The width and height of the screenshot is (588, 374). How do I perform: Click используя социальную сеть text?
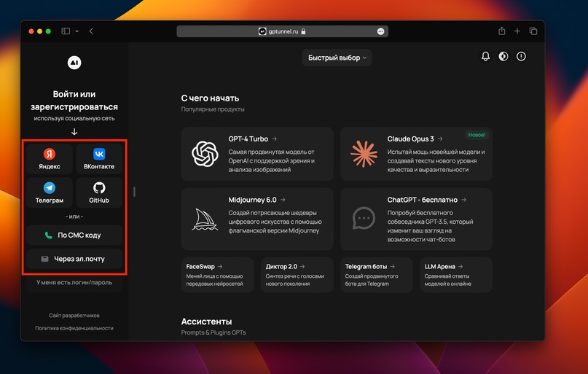pyautogui.click(x=74, y=119)
